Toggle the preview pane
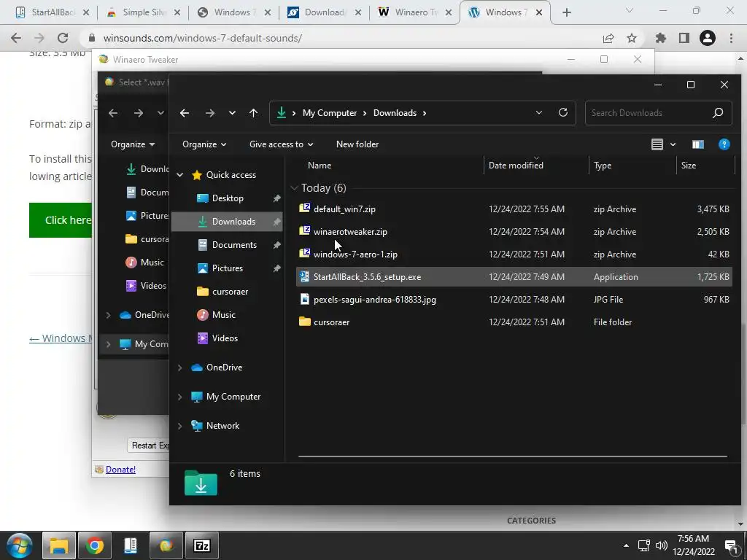 698,144
